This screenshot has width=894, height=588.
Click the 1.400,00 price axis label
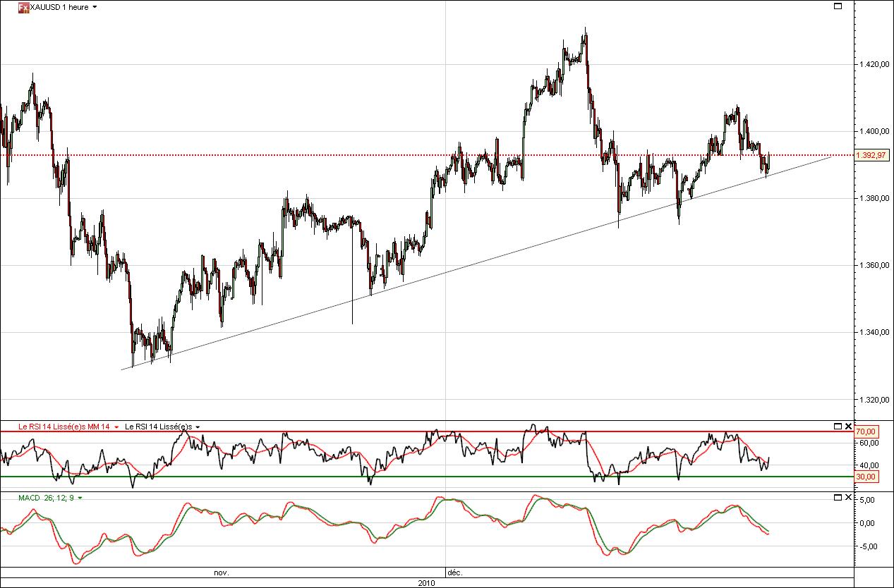[x=872, y=131]
